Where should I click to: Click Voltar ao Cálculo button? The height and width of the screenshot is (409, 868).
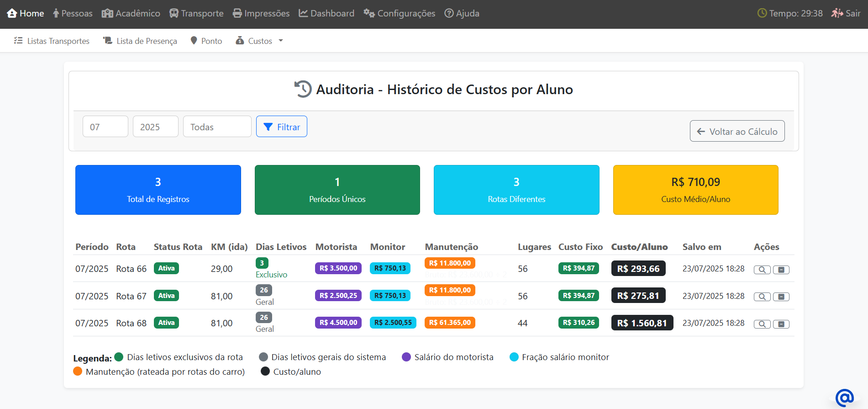tap(737, 131)
